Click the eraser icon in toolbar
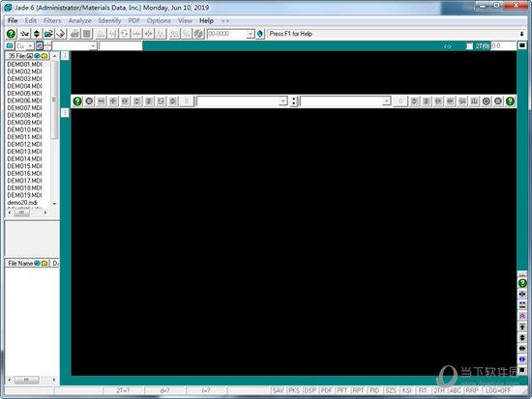 point(61,34)
